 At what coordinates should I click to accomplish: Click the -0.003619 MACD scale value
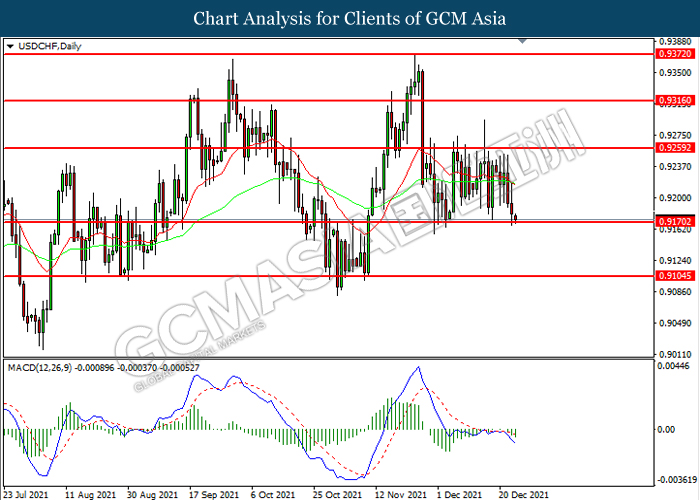coord(677,480)
